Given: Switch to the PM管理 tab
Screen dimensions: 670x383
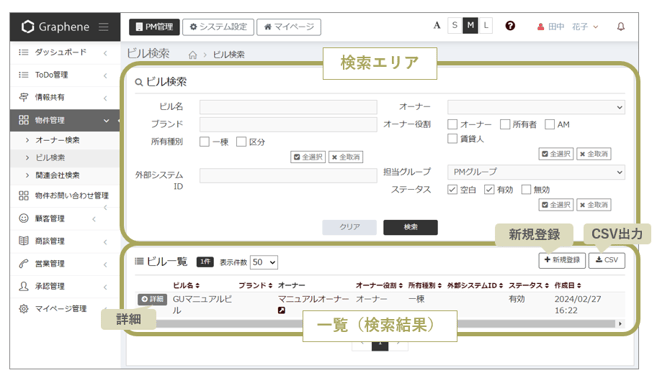Looking at the screenshot, I should [154, 27].
